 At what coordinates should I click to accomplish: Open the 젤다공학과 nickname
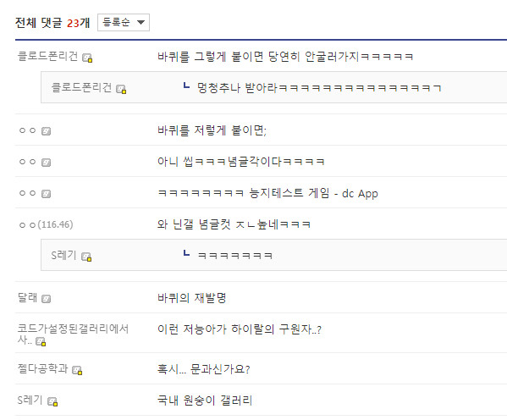coord(42,368)
